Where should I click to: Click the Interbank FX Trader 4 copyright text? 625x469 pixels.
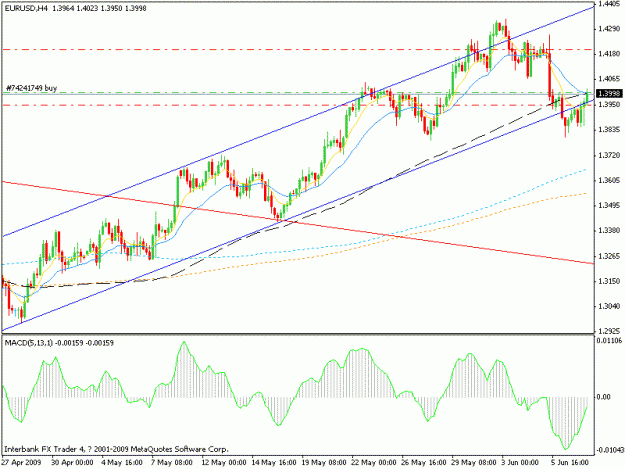[116, 449]
